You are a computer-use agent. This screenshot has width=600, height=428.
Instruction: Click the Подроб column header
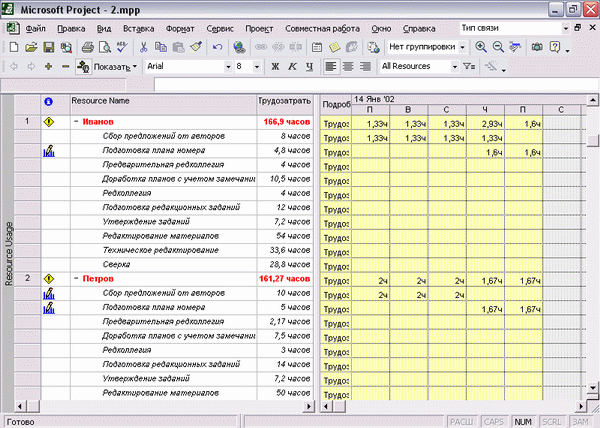[336, 104]
